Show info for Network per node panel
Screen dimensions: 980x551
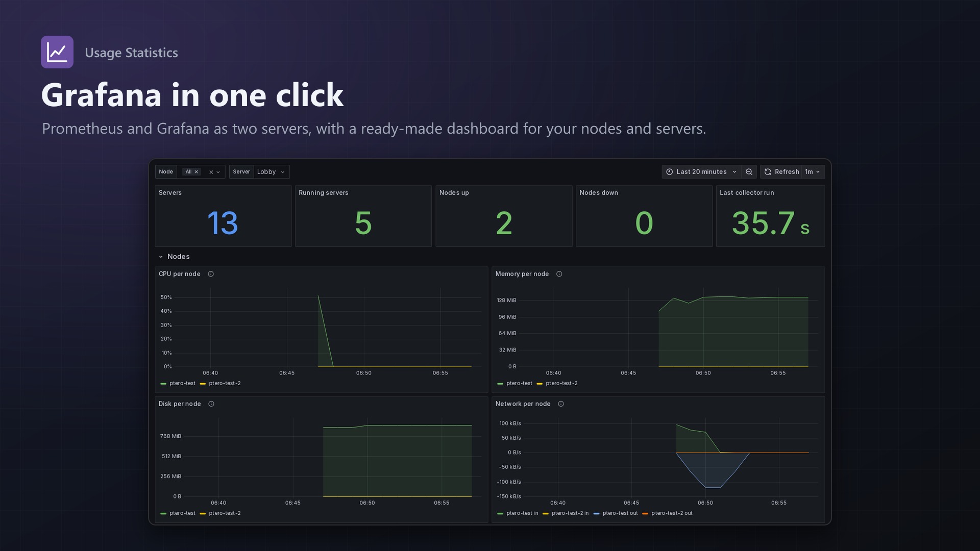coord(561,404)
